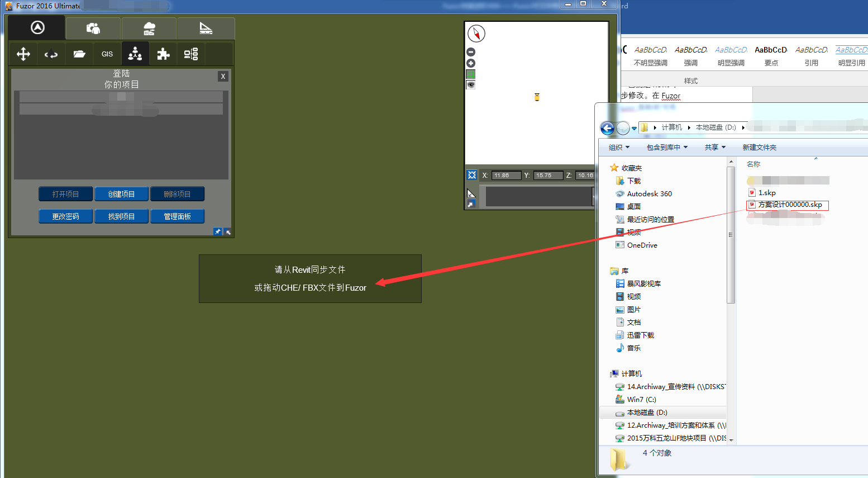Select Autodesk 360 in sidebar
Image resolution: width=868 pixels, height=478 pixels.
[x=649, y=193]
